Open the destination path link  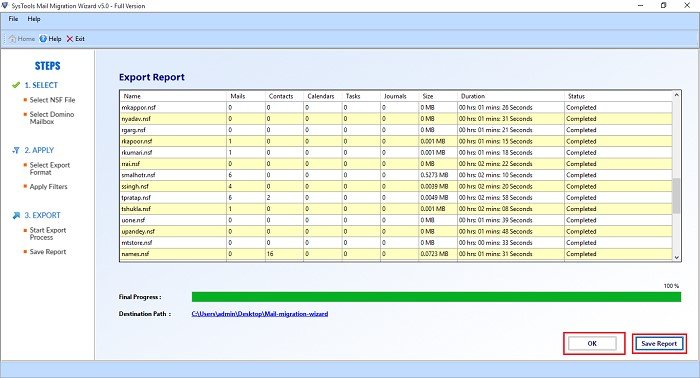pos(260,314)
